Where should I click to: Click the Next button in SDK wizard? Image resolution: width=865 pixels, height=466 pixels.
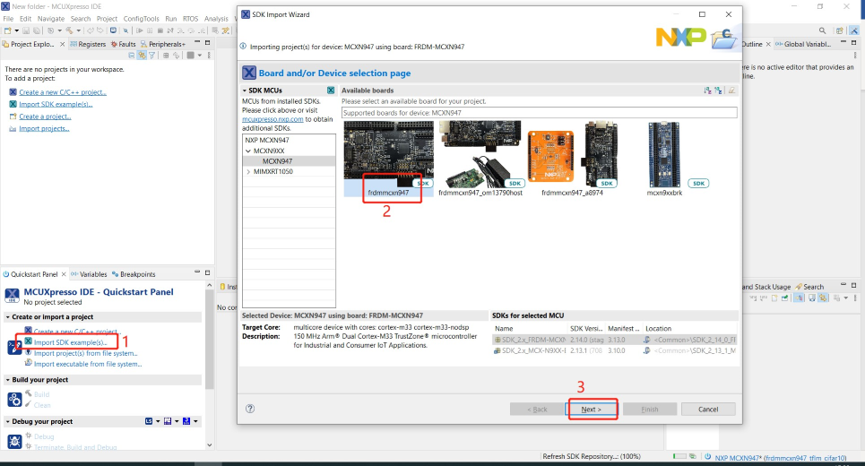point(592,410)
